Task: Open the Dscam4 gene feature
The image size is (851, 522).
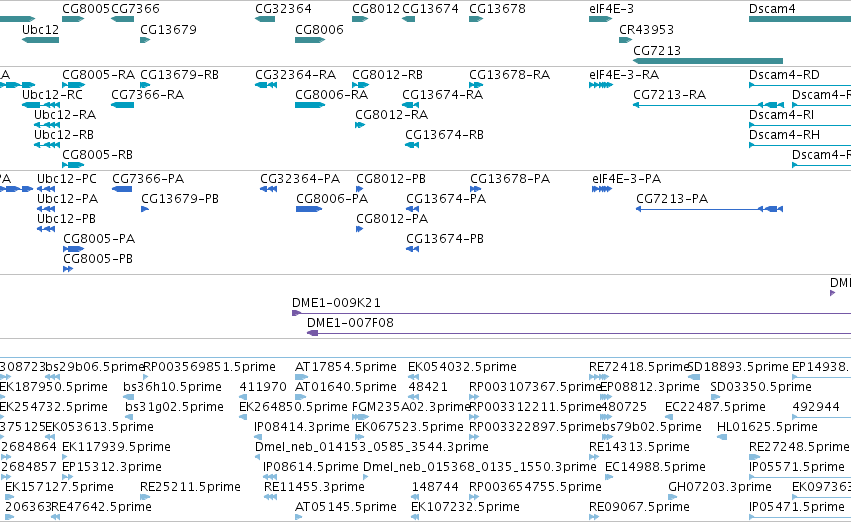Action: tap(800, 19)
